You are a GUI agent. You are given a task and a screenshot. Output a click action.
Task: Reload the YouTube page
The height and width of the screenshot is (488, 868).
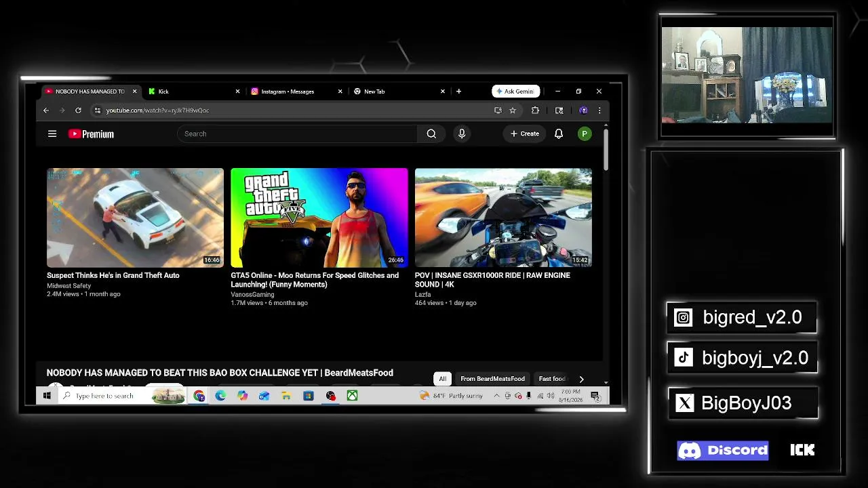78,110
